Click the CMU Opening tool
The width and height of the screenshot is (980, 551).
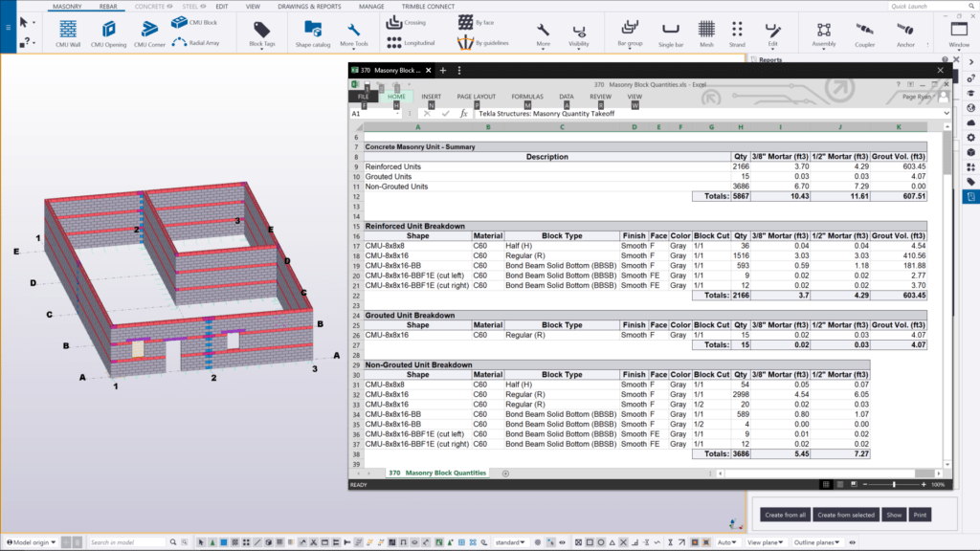point(108,33)
